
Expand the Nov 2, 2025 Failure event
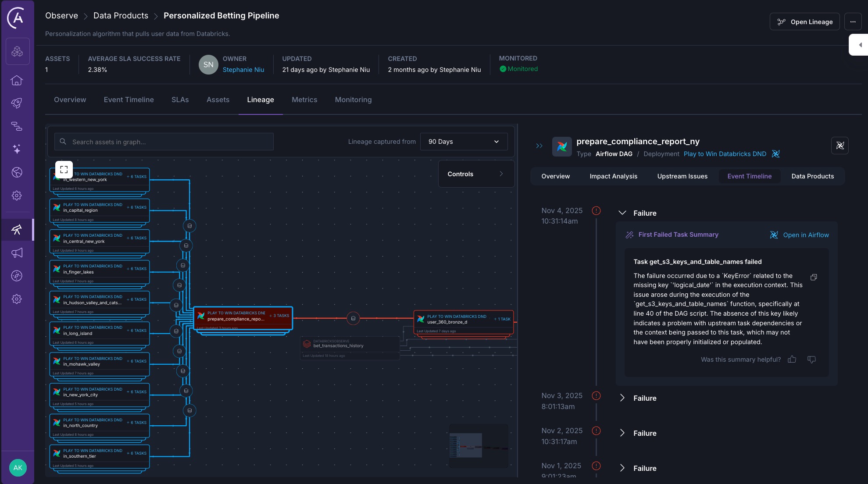[x=622, y=433]
